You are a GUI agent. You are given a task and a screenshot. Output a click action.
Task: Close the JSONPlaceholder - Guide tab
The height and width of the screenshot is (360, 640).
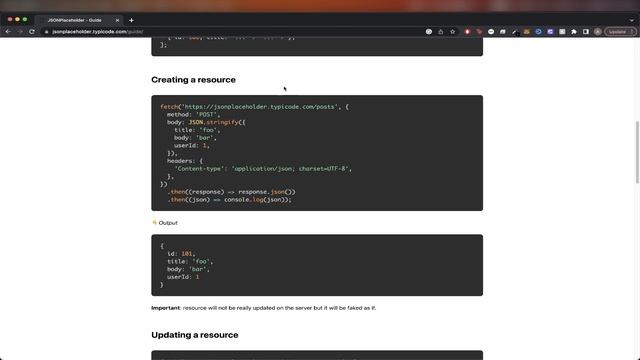117,20
